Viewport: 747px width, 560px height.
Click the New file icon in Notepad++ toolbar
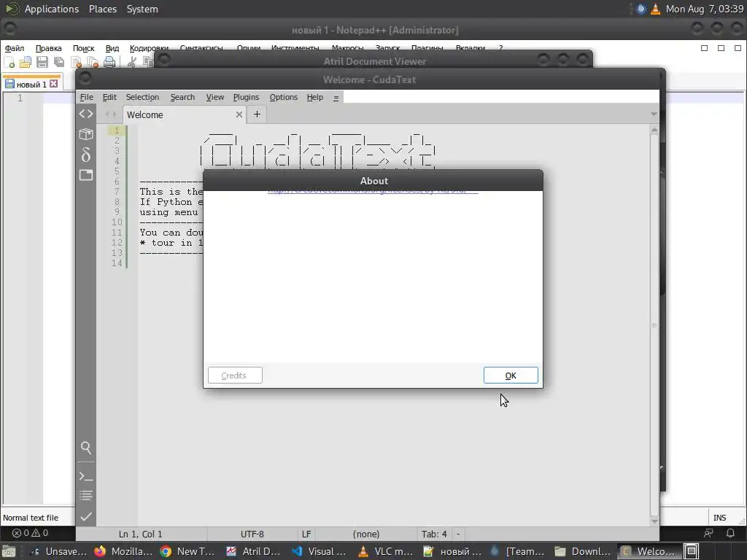(9, 62)
